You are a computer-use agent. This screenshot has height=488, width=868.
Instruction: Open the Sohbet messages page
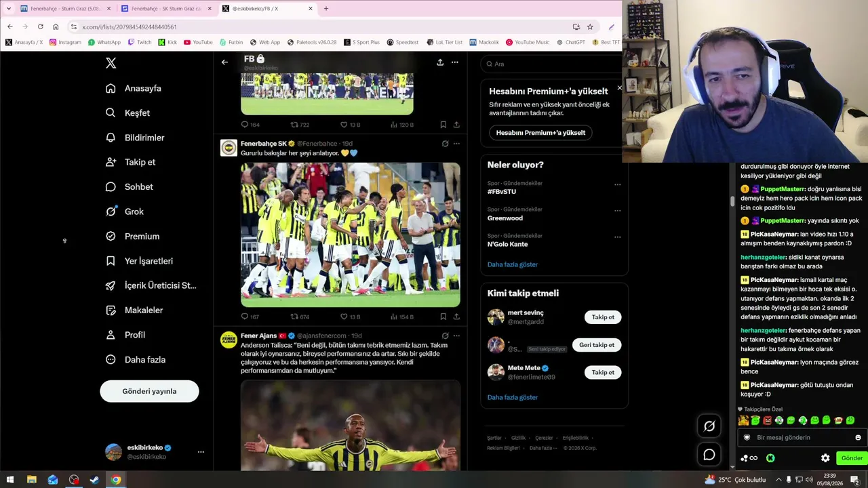pos(129,187)
